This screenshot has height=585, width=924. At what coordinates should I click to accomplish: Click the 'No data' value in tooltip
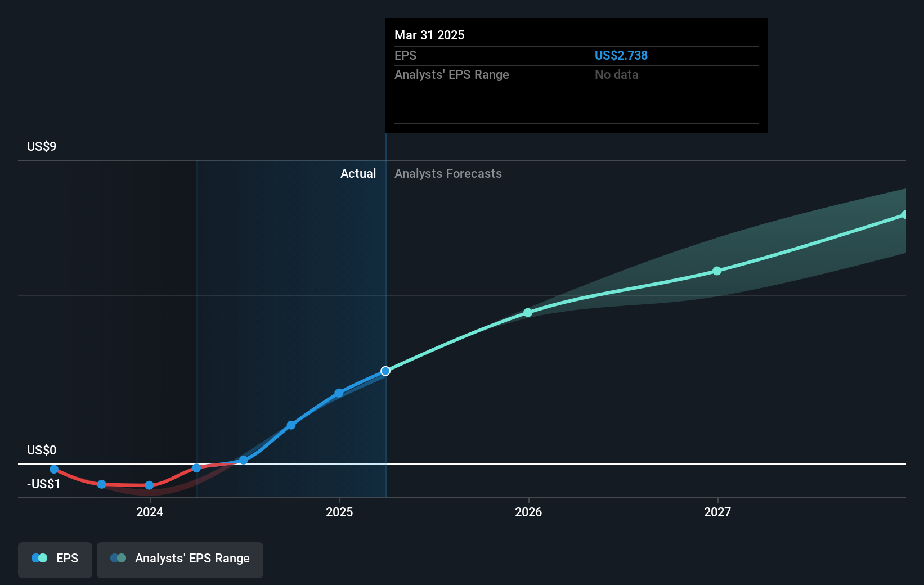[616, 74]
